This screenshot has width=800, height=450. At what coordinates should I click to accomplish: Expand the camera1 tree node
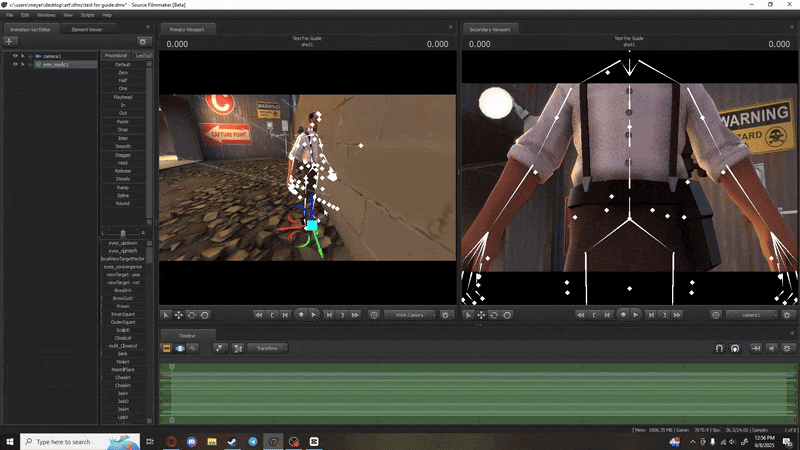pyautogui.click(x=30, y=56)
